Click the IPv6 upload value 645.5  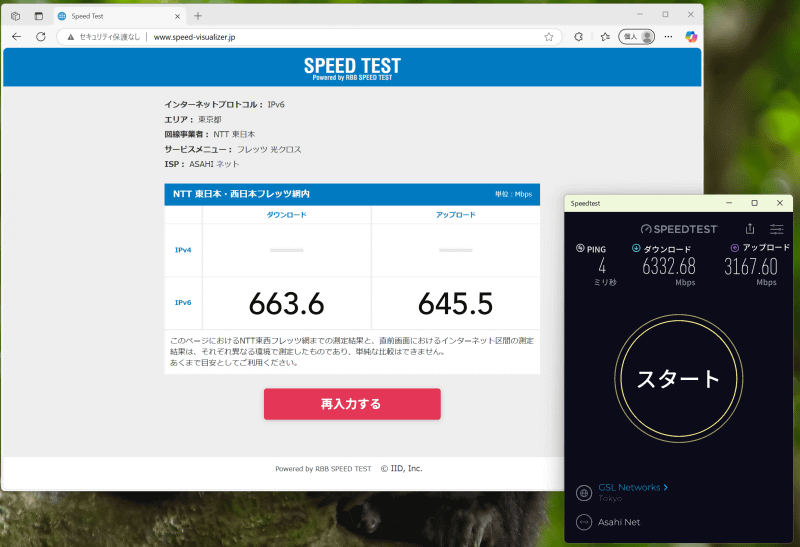coord(455,304)
